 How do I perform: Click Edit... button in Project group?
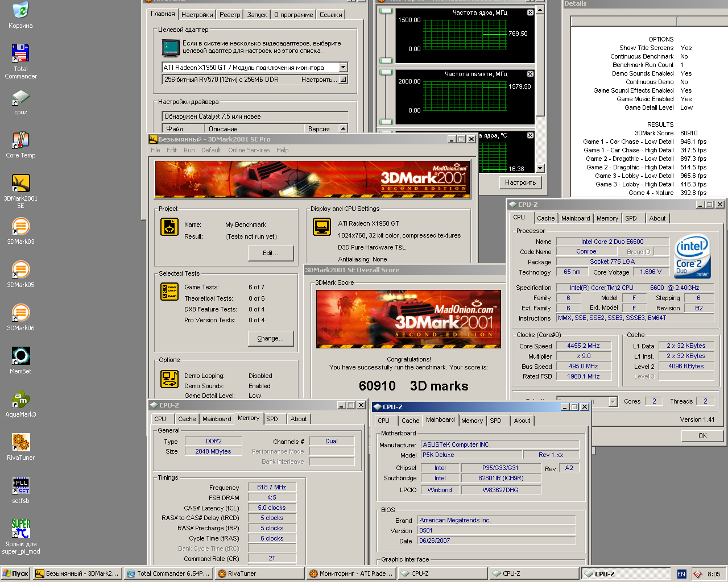click(x=271, y=253)
